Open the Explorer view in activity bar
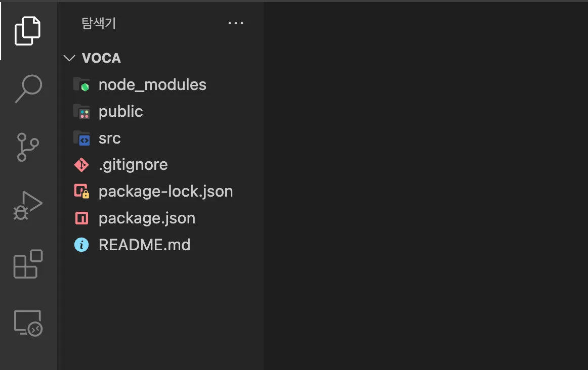Screen dimensions: 588x370 (x=28, y=31)
